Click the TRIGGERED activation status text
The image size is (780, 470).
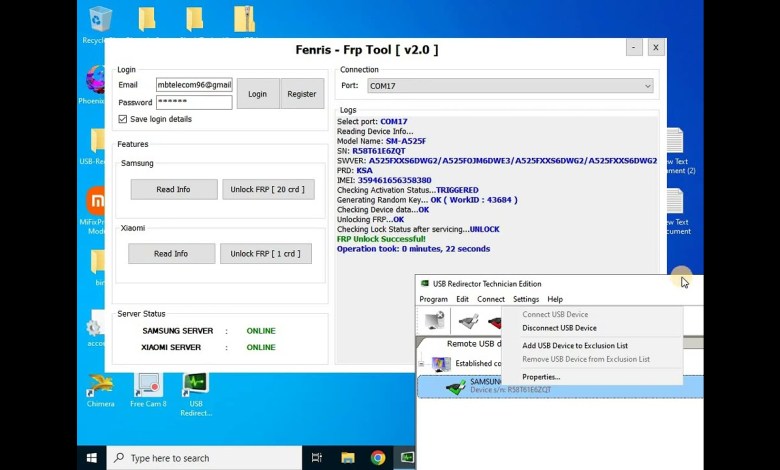pyautogui.click(x=457, y=190)
